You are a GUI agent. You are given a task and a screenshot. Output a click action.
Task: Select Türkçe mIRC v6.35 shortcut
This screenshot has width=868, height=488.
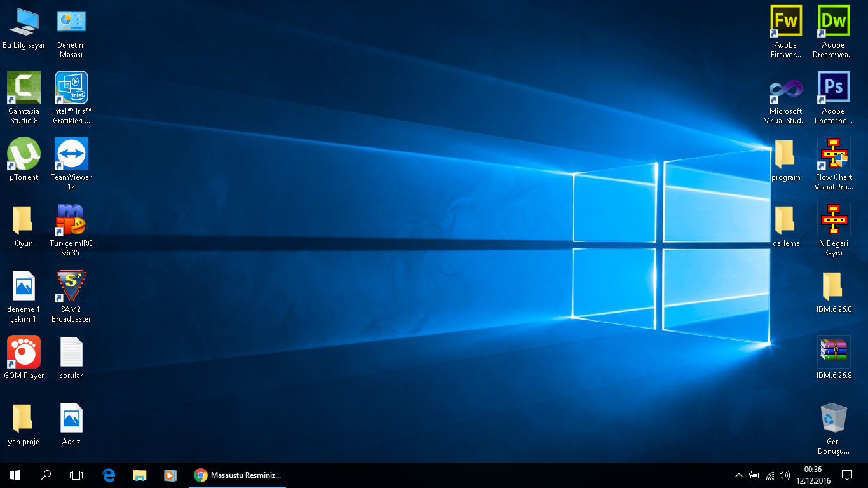(71, 231)
